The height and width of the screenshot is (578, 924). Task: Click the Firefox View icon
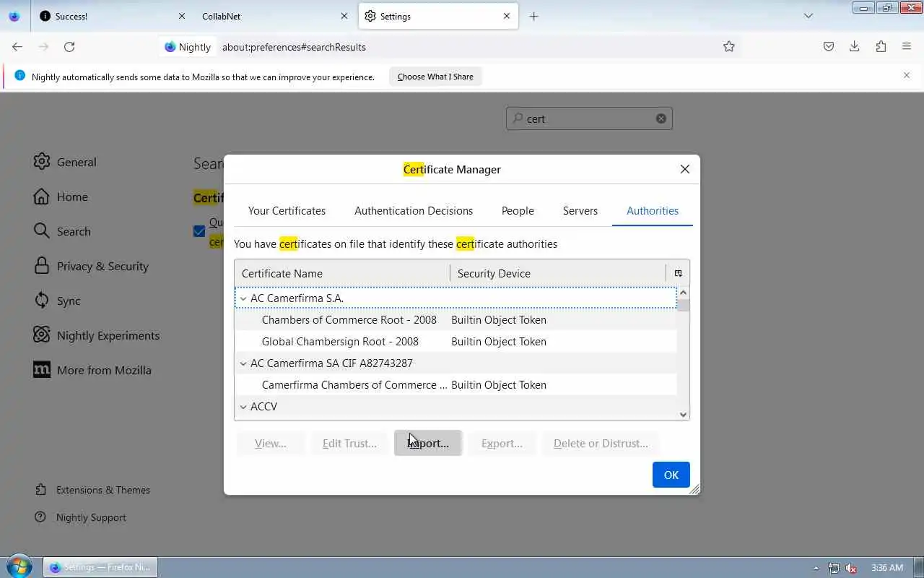(14, 16)
